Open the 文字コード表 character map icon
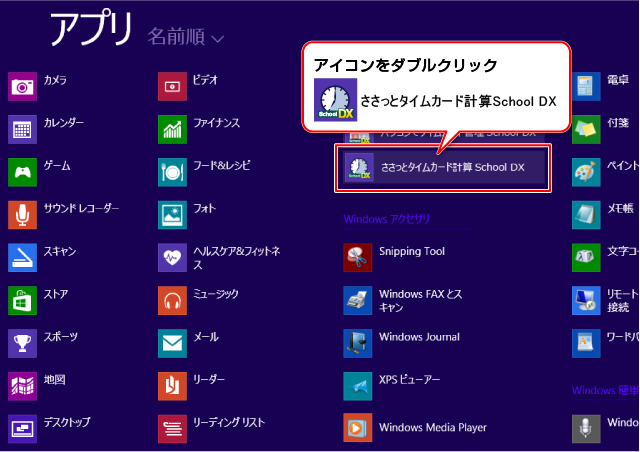 (586, 258)
